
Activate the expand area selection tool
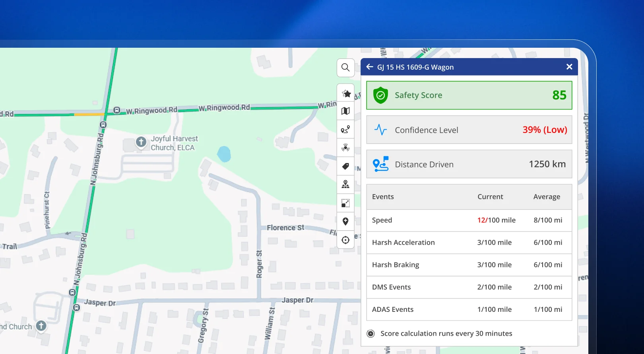(x=346, y=203)
